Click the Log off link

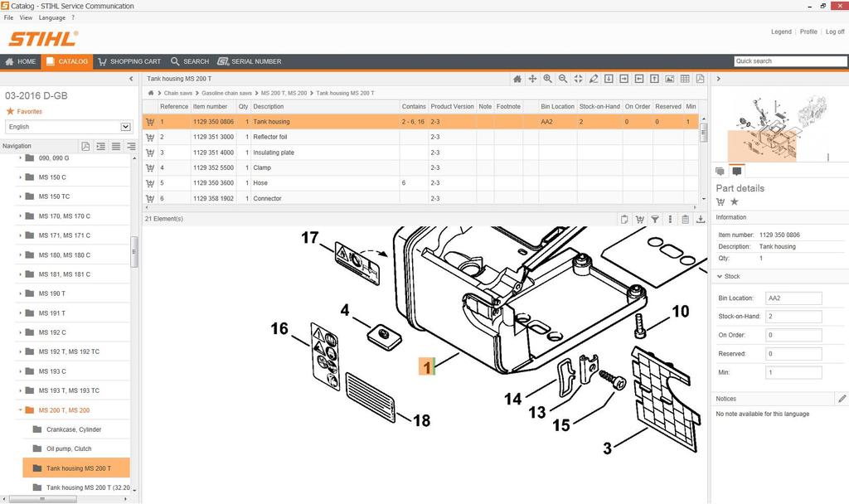coord(835,32)
